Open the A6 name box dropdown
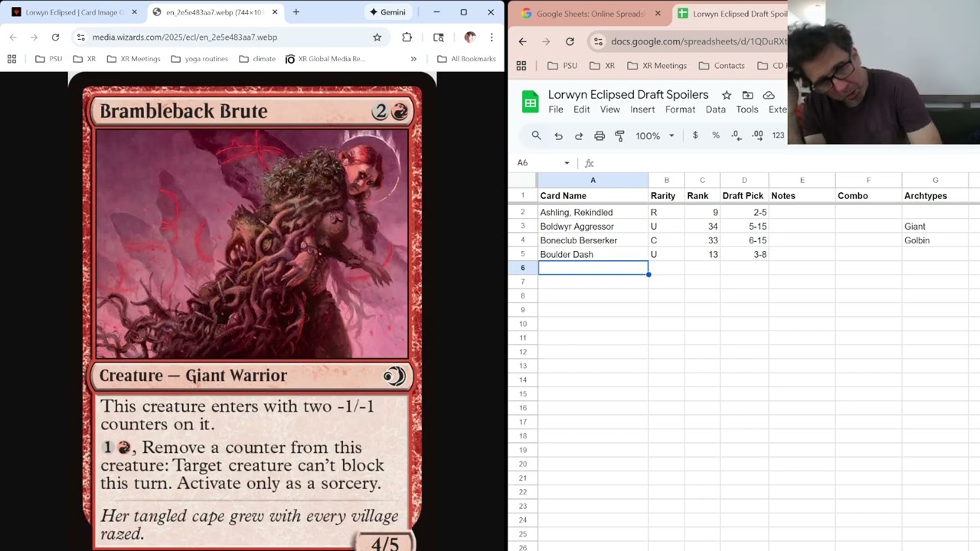Viewport: 980px width, 551px height. coord(567,163)
